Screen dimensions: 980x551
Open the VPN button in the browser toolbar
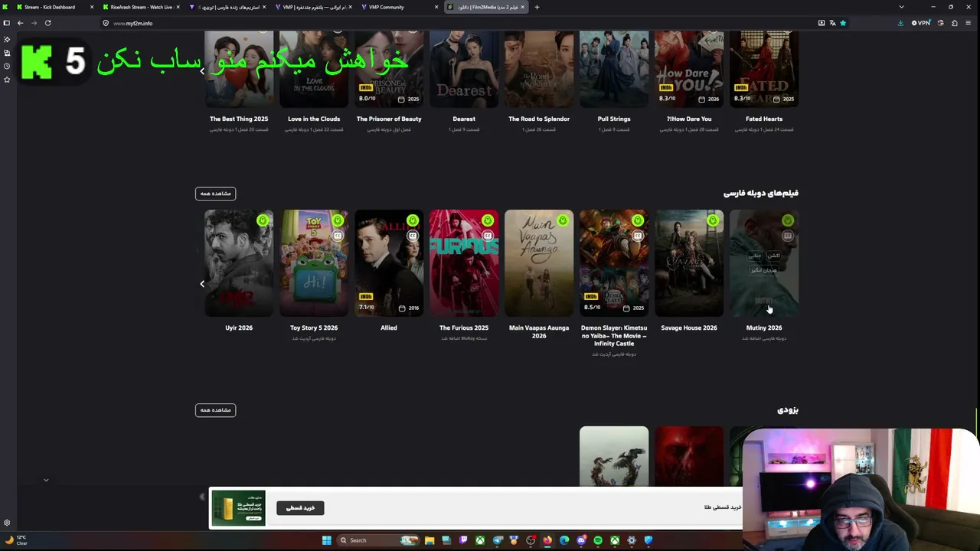pyautogui.click(x=921, y=23)
